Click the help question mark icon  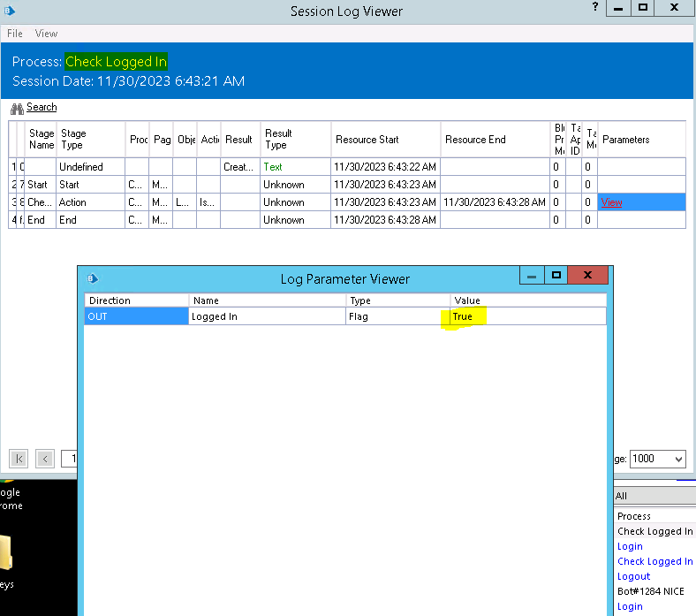[x=596, y=7]
